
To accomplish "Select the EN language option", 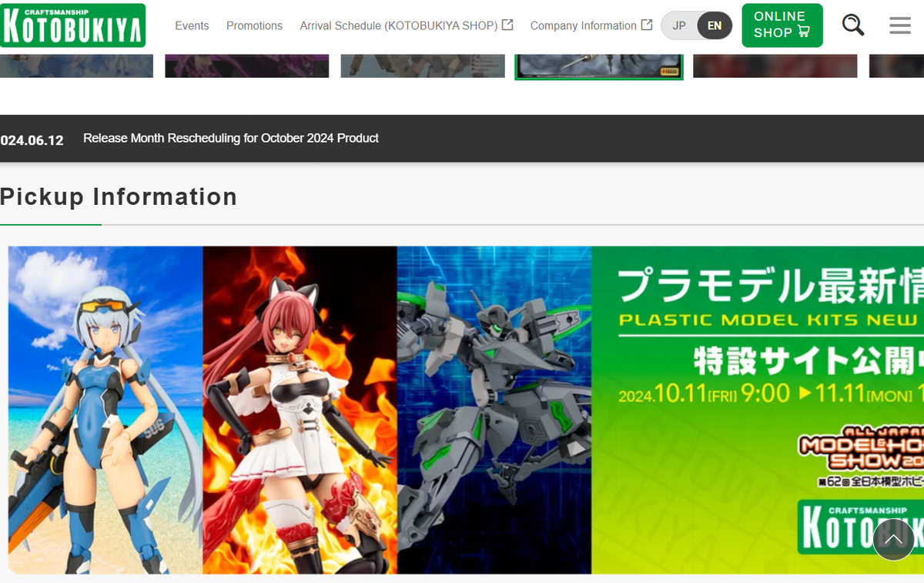I will click(x=715, y=25).
